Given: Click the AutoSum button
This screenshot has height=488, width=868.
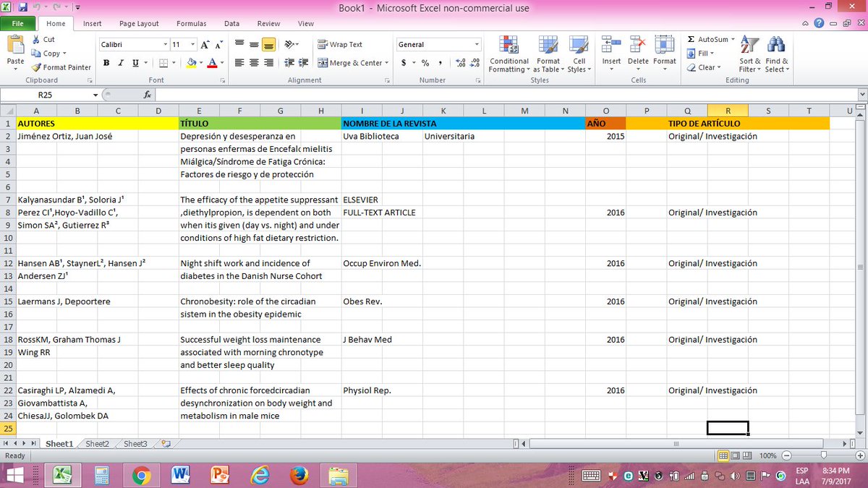Looking at the screenshot, I should coord(710,39).
